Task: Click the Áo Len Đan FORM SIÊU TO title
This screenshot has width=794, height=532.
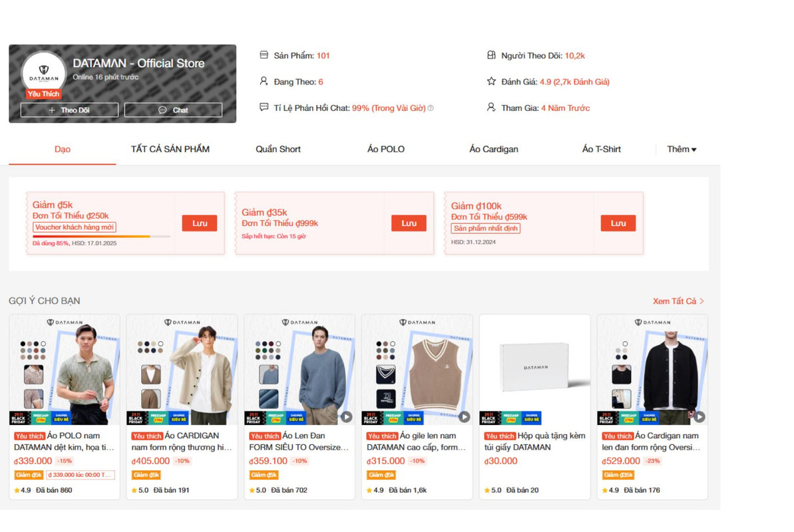Action: (x=299, y=442)
